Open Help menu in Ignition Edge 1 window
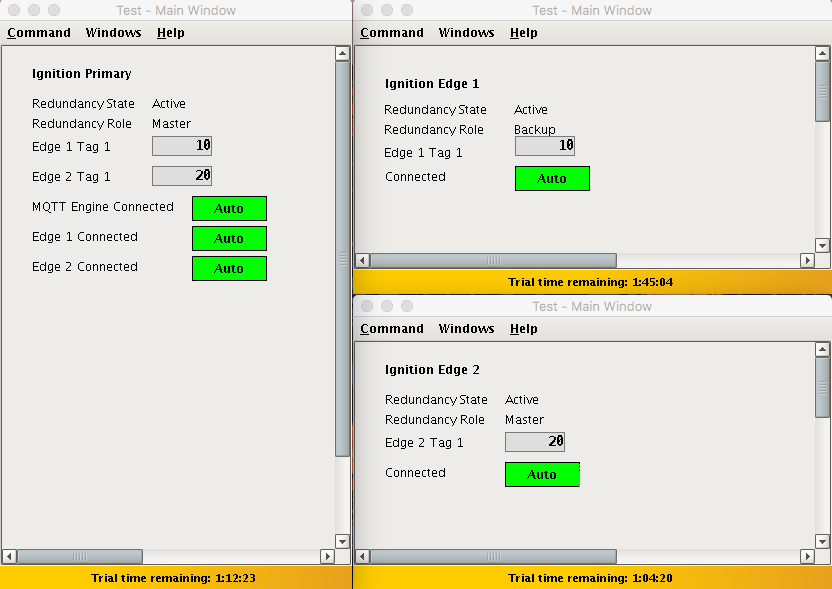 (x=524, y=33)
